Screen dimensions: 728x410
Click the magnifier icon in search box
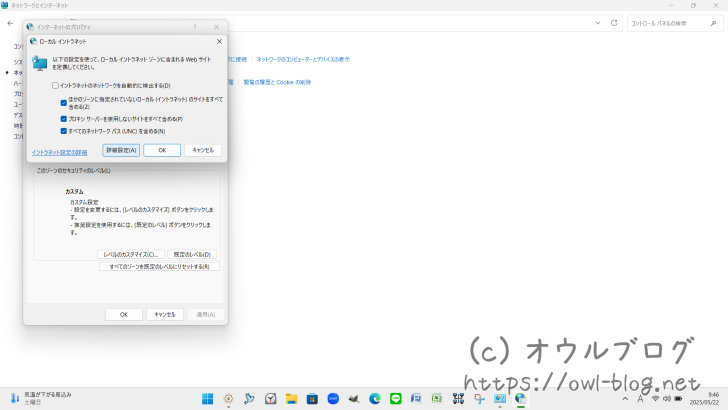coord(711,22)
